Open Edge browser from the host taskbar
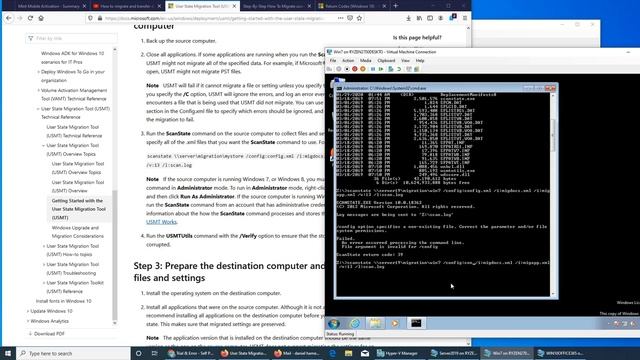This screenshot has height=360, width=640. point(333,353)
